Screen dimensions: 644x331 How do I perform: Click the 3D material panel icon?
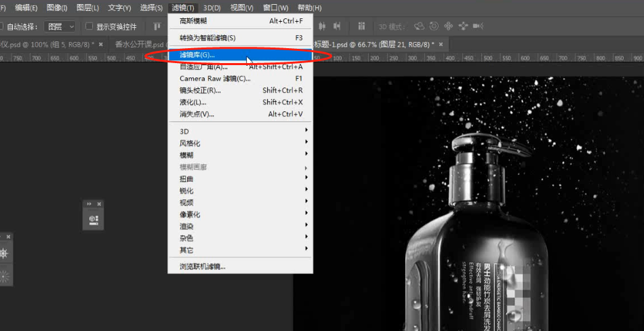94,219
